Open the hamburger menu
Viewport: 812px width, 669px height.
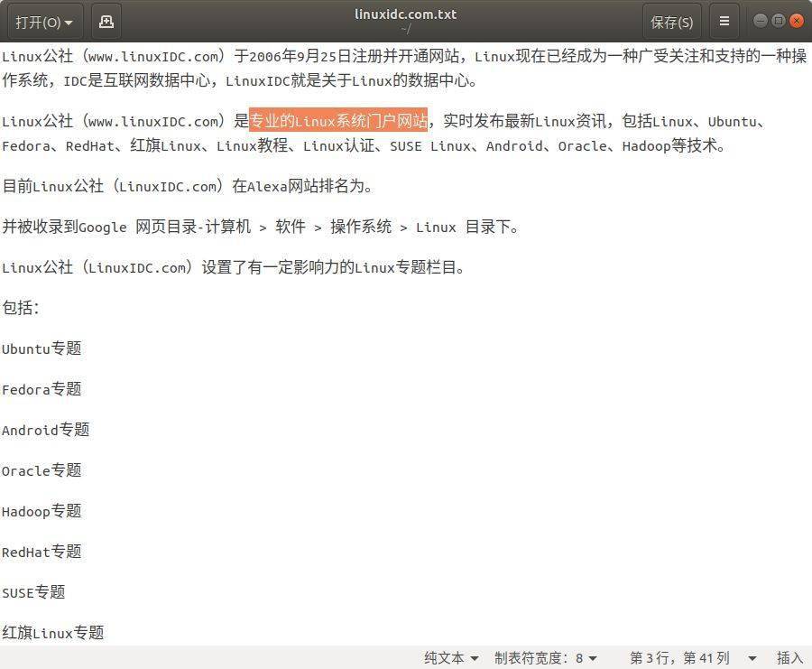pyautogui.click(x=724, y=22)
